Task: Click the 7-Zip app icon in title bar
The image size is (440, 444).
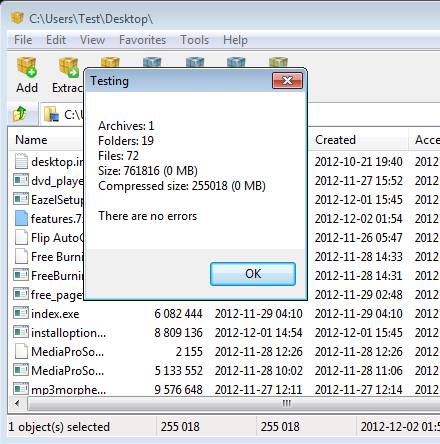Action: click(x=17, y=18)
